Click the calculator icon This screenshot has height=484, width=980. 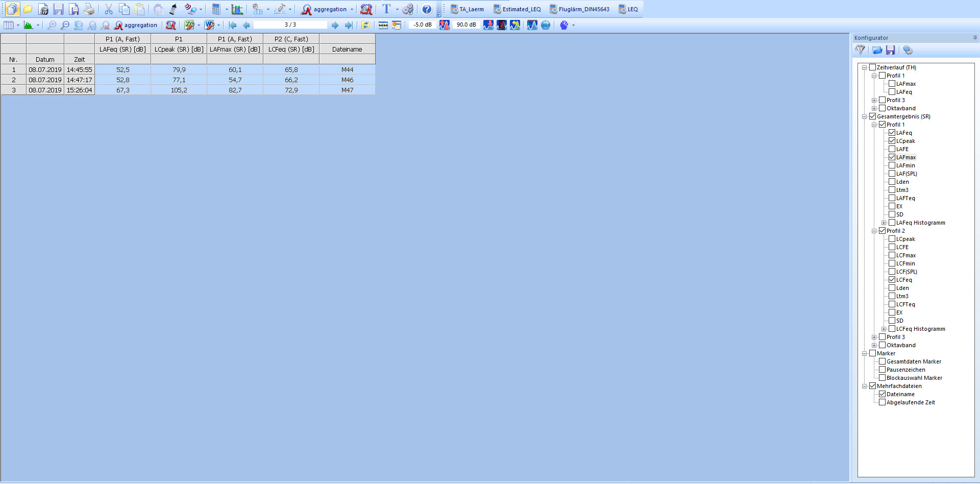[x=216, y=9]
